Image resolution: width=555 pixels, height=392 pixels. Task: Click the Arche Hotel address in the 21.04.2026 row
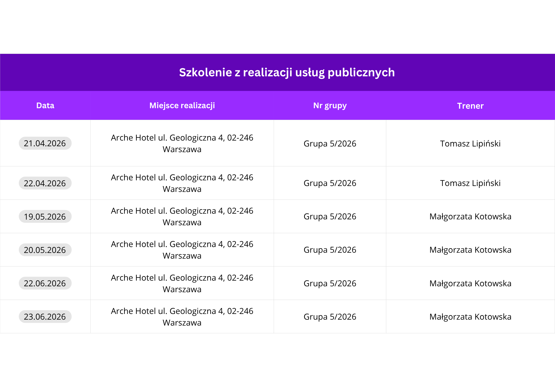click(182, 143)
